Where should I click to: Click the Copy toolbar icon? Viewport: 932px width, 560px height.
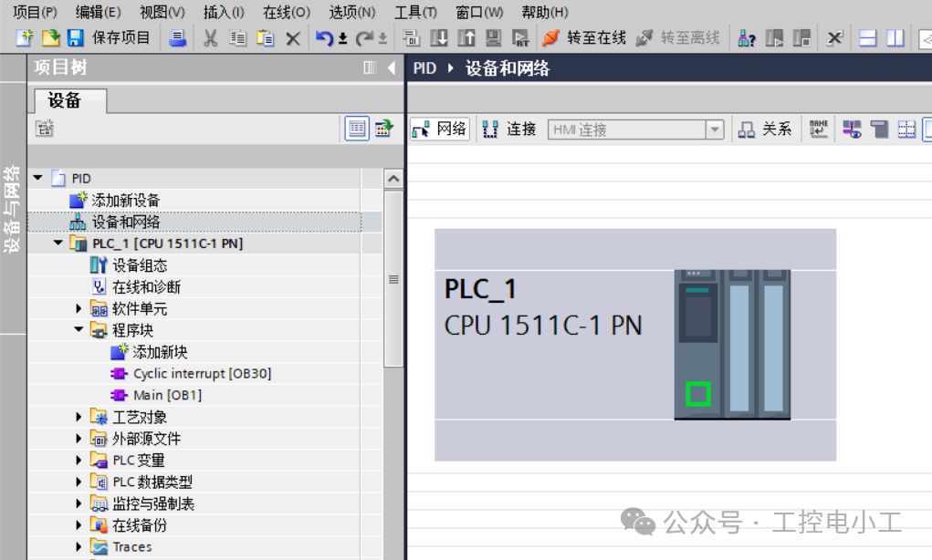237,38
